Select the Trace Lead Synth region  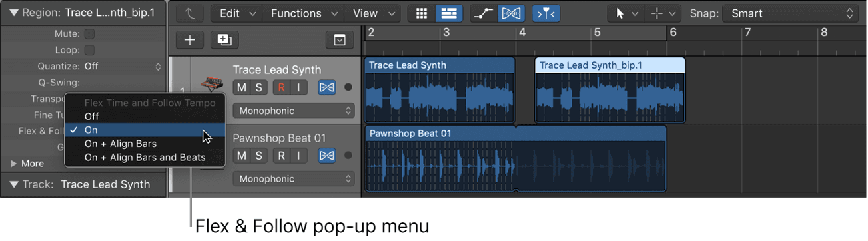(440, 91)
